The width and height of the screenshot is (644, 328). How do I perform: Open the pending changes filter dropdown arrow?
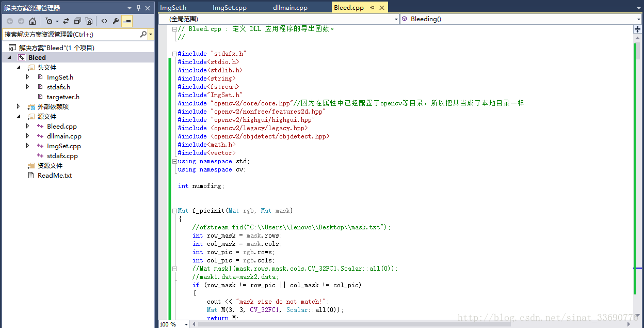57,21
